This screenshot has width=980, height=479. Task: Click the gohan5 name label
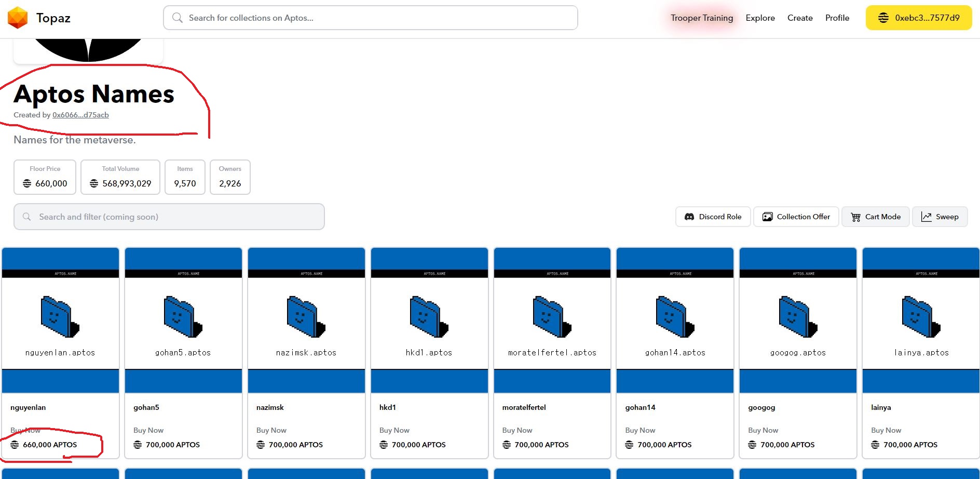pos(146,407)
